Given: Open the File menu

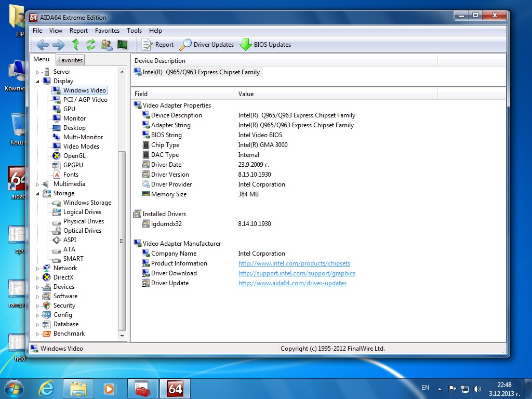Looking at the screenshot, I should 37,31.
